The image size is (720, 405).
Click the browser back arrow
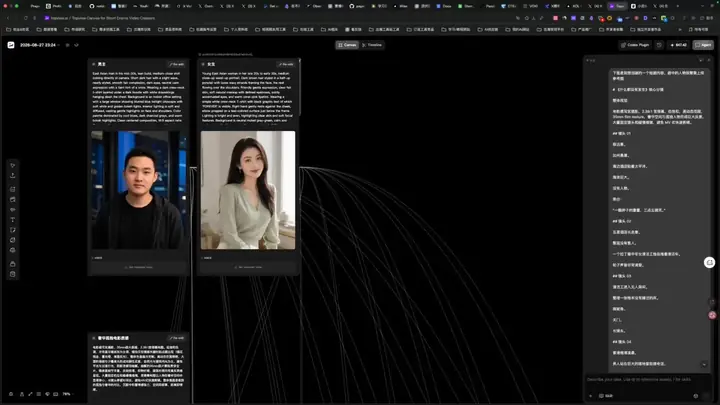(8, 18)
